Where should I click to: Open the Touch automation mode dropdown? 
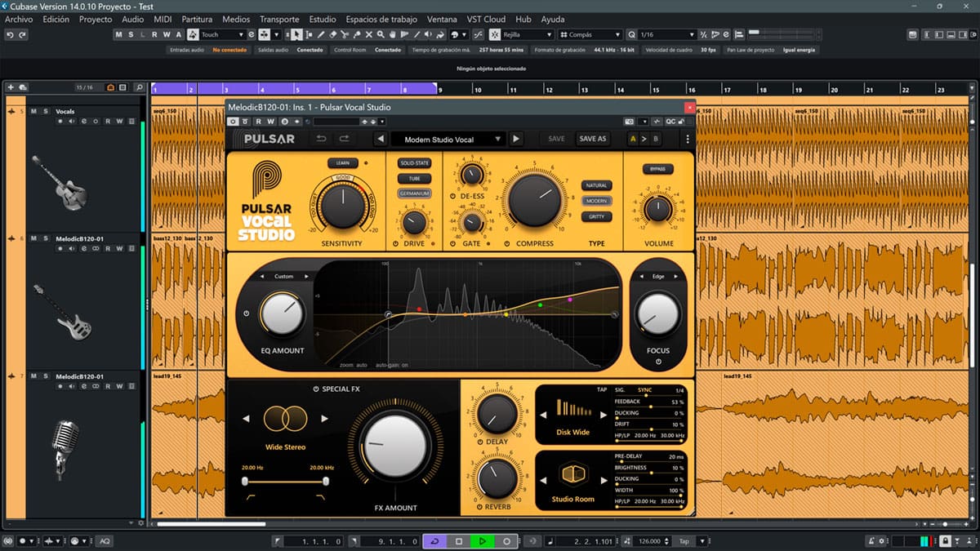coord(223,34)
